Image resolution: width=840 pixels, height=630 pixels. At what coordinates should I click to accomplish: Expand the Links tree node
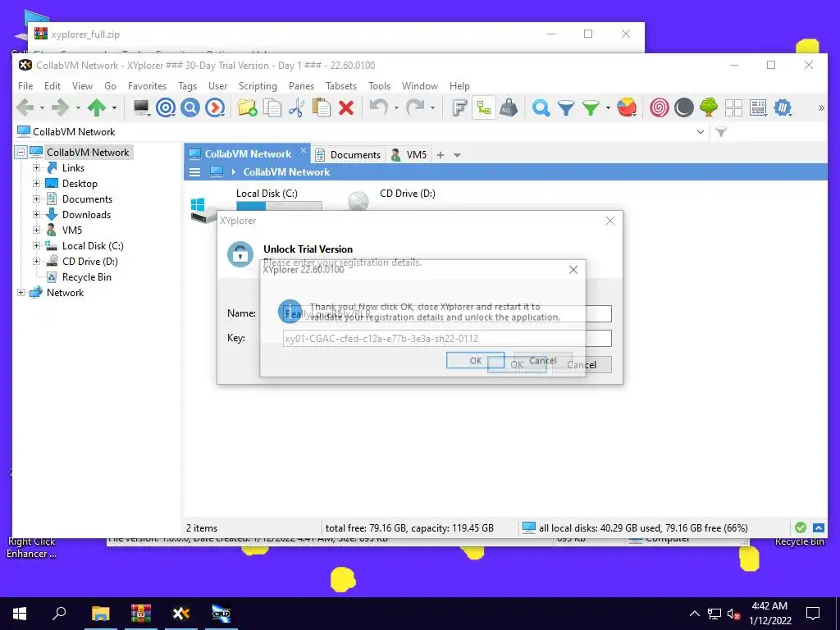click(x=36, y=167)
